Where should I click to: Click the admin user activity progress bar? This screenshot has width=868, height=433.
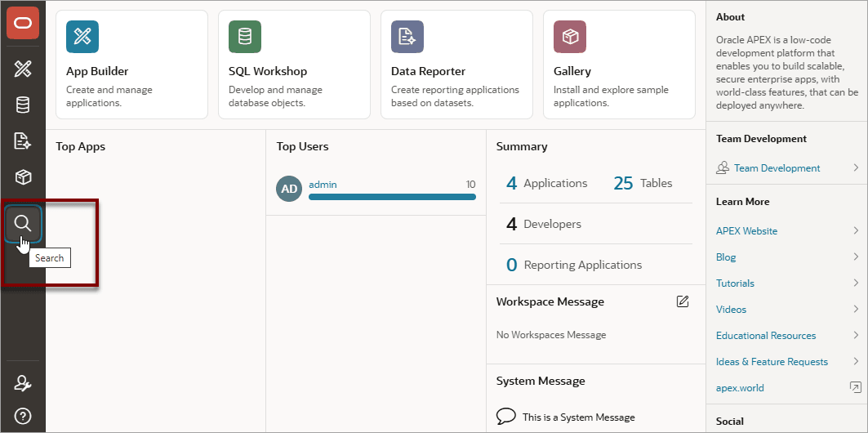pyautogui.click(x=392, y=197)
